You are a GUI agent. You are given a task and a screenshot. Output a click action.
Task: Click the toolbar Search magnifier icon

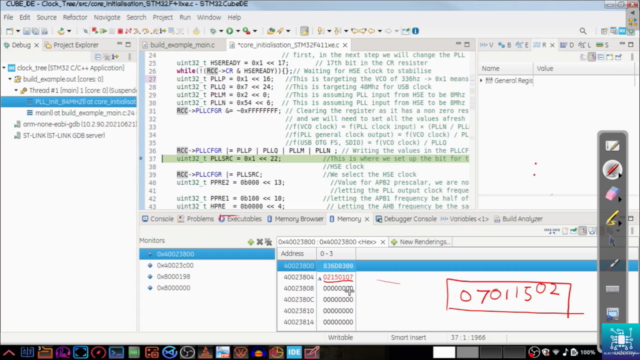583,31
